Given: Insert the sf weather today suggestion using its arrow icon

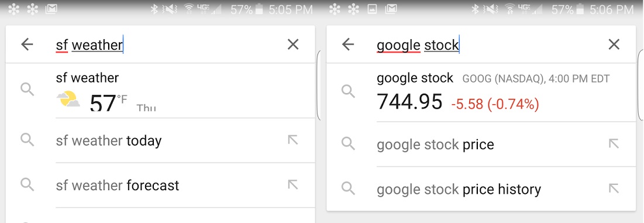Looking at the screenshot, I should (x=293, y=140).
